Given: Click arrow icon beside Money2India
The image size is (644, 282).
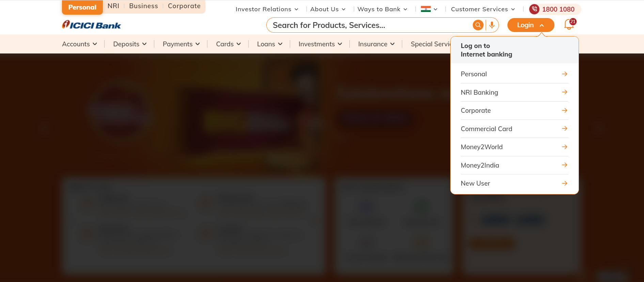Looking at the screenshot, I should [x=565, y=165].
